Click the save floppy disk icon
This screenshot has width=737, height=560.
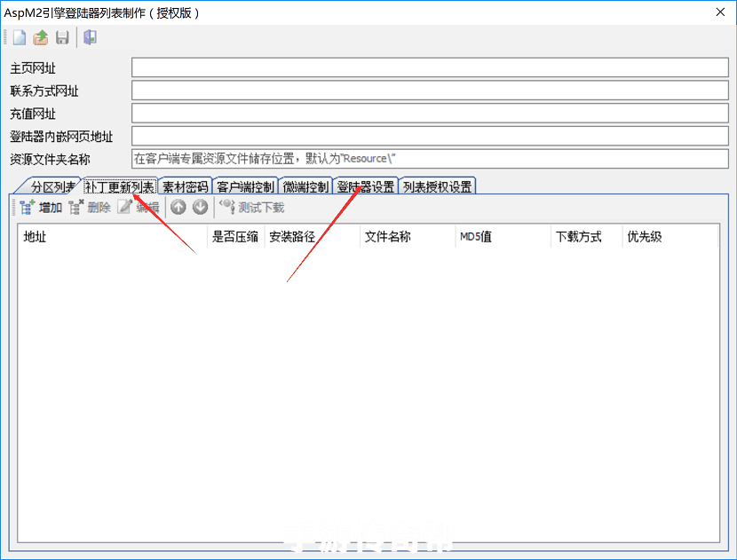(62, 37)
